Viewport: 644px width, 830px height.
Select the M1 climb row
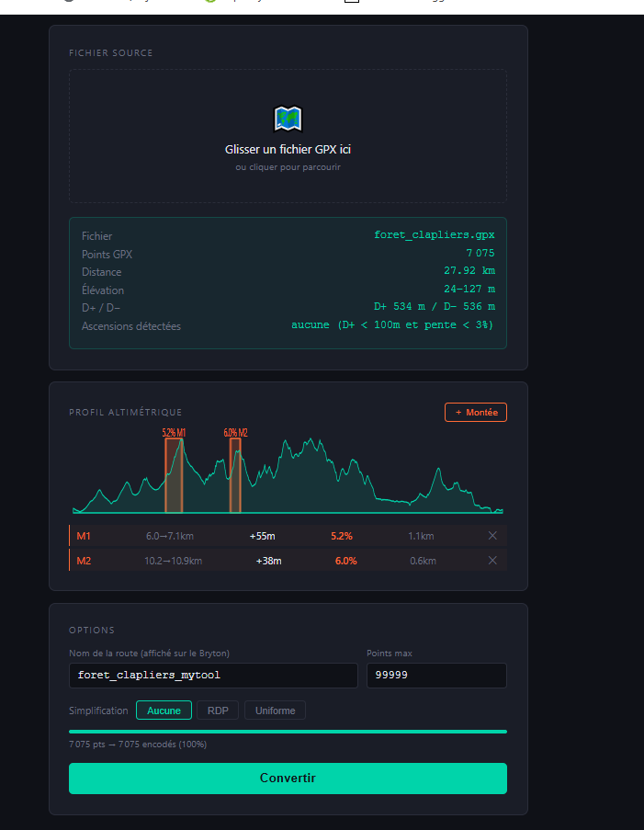[288, 536]
